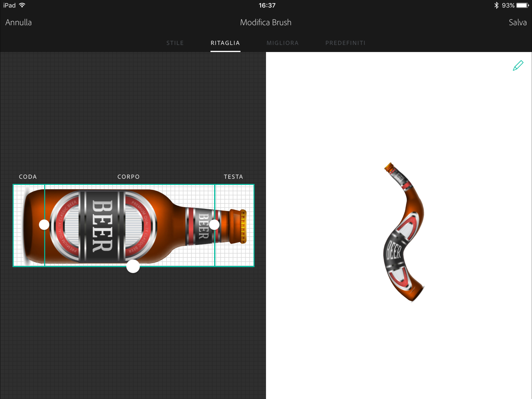Tap the Bluetooth status icon
This screenshot has height=399, width=532.
496,5
